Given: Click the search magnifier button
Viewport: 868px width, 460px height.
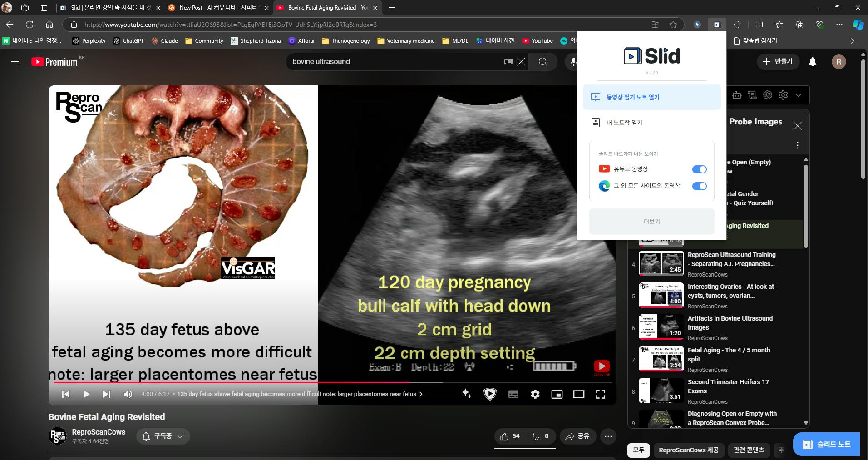Looking at the screenshot, I should (542, 62).
